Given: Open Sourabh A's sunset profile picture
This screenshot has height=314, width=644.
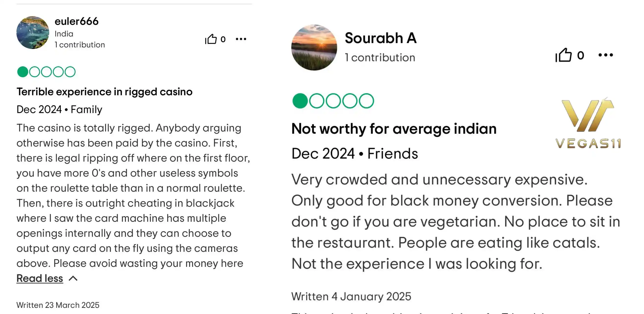Looking at the screenshot, I should pyautogui.click(x=314, y=48).
